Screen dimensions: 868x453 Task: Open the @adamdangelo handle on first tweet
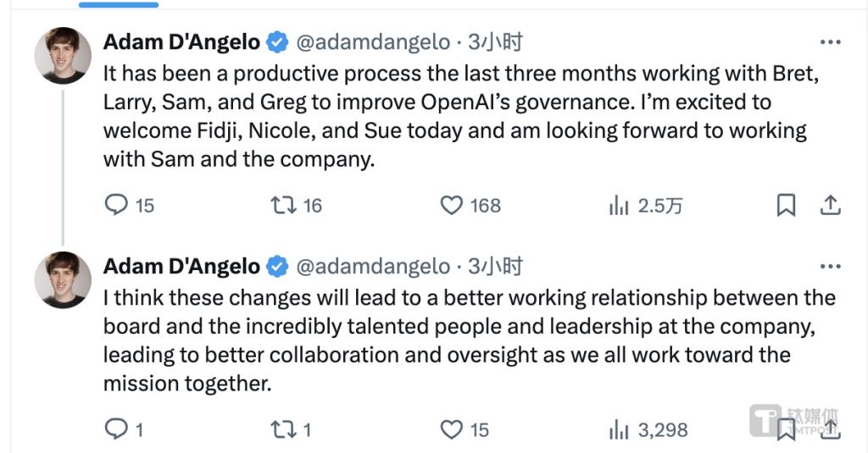point(373,42)
